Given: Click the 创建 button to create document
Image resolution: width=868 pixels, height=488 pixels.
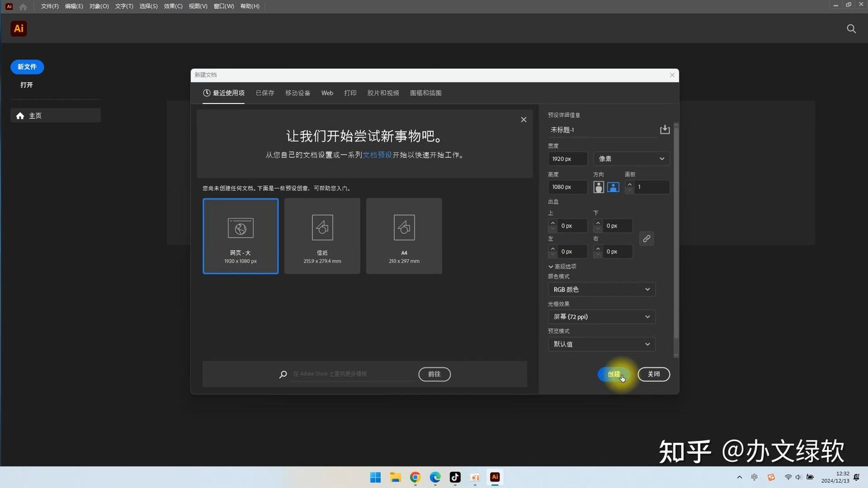Looking at the screenshot, I should pyautogui.click(x=613, y=374).
